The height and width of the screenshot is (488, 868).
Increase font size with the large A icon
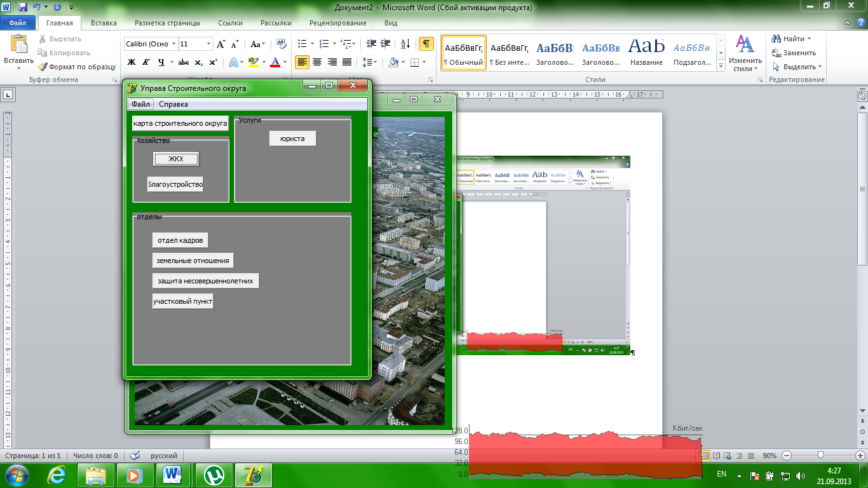pyautogui.click(x=221, y=44)
